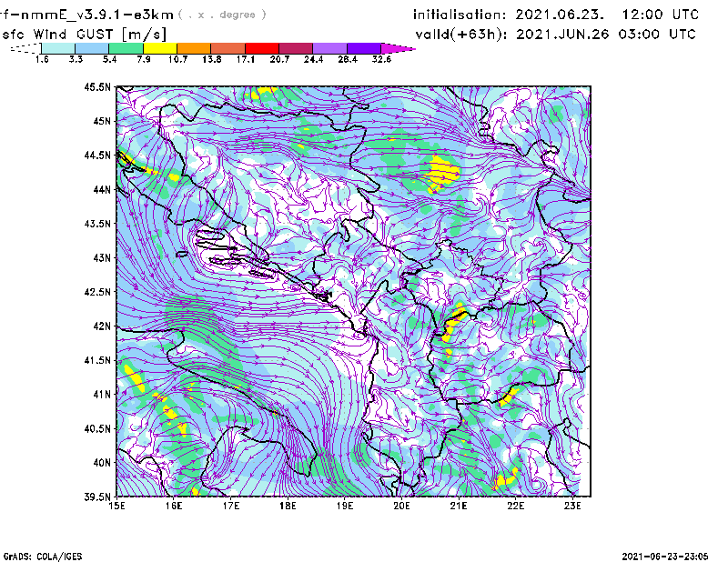Screen dimensions: 728x562
Task: Click the large yellow gust patch near 44.3N 20.7E
Action: point(443,173)
